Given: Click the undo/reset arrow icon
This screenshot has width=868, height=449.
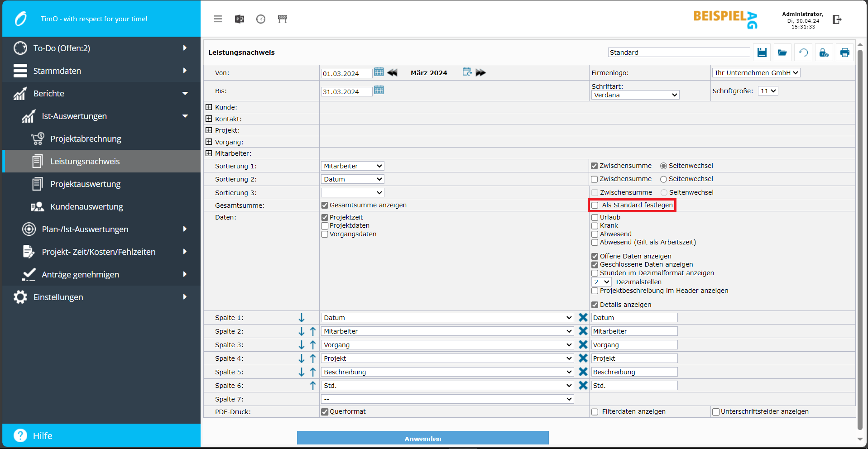Looking at the screenshot, I should [x=803, y=53].
